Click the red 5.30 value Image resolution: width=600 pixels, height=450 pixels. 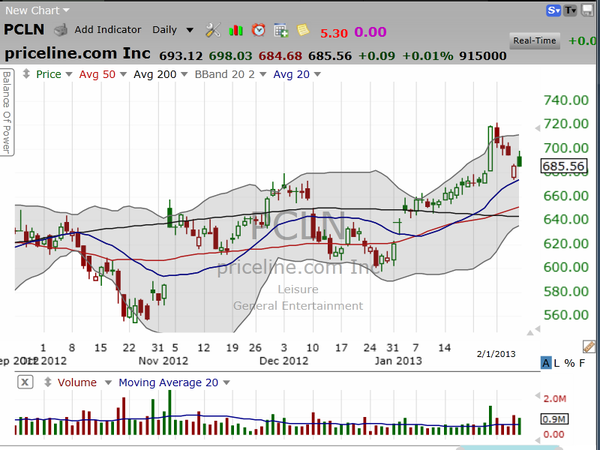pos(334,33)
